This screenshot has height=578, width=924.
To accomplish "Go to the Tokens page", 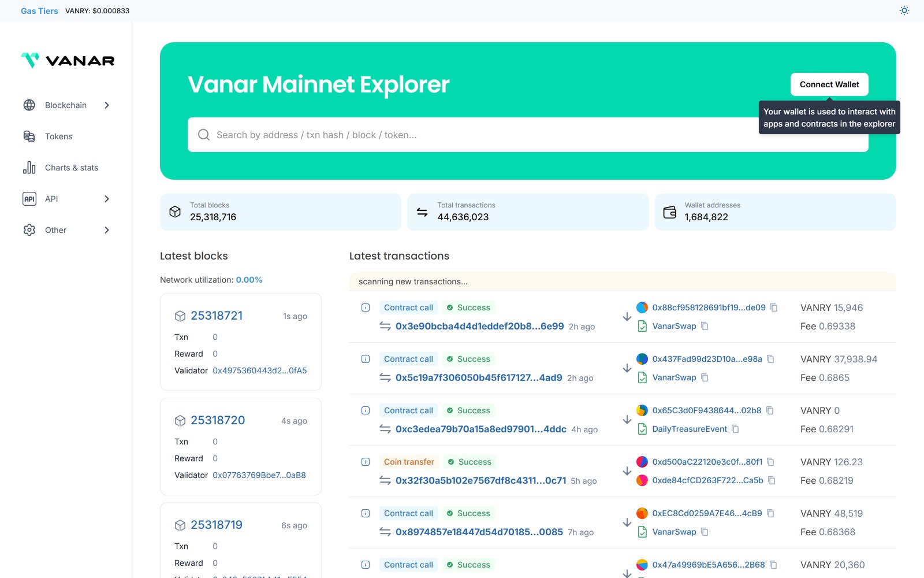I will [x=59, y=136].
